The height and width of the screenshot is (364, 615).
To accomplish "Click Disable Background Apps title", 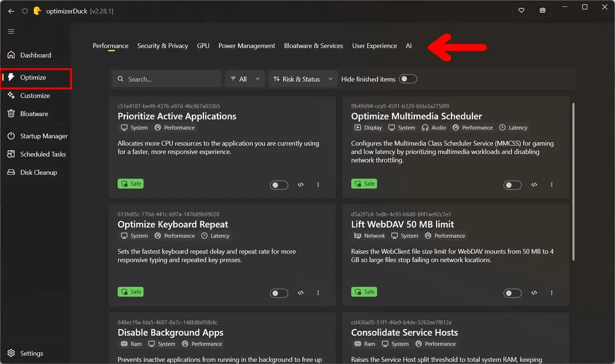I will pos(170,333).
